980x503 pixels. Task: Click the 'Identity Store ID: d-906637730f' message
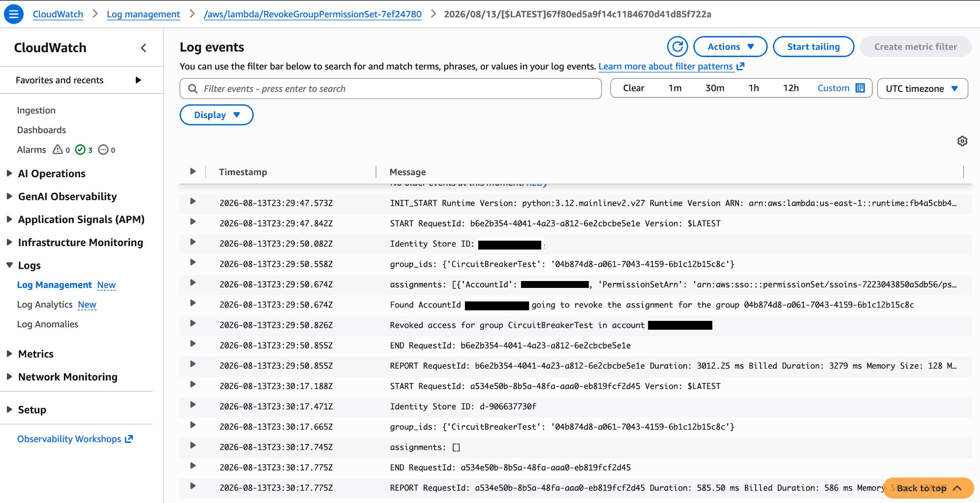(x=463, y=407)
